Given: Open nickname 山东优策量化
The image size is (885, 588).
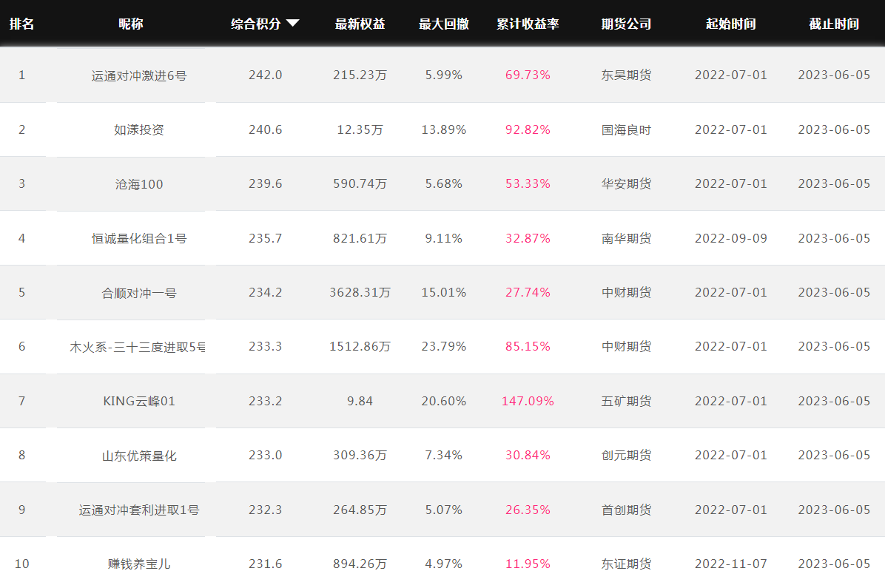Looking at the screenshot, I should point(139,456).
